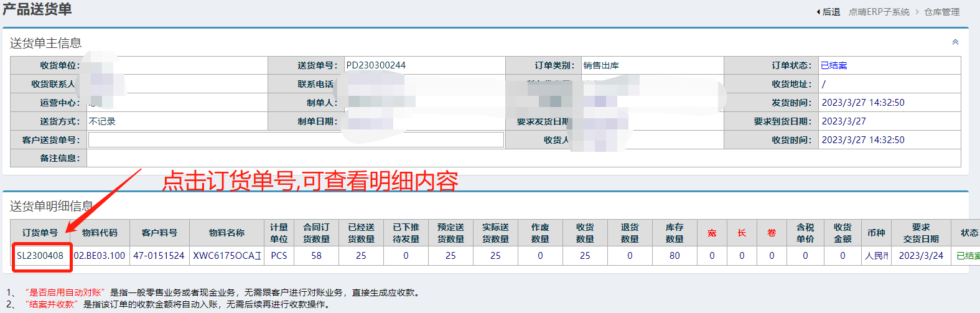980x313 pixels.
Task: Click the 收货金额 column header
Action: [842, 233]
